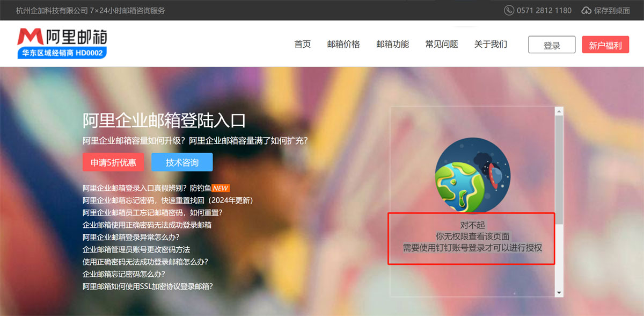Click the text 阿里企业邮箱容量如何升级？
The width and height of the screenshot is (644, 316).
tap(135, 141)
